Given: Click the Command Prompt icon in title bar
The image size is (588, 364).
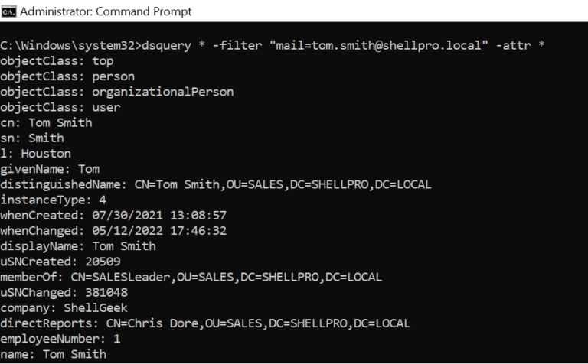Looking at the screenshot, I should pos(9,11).
